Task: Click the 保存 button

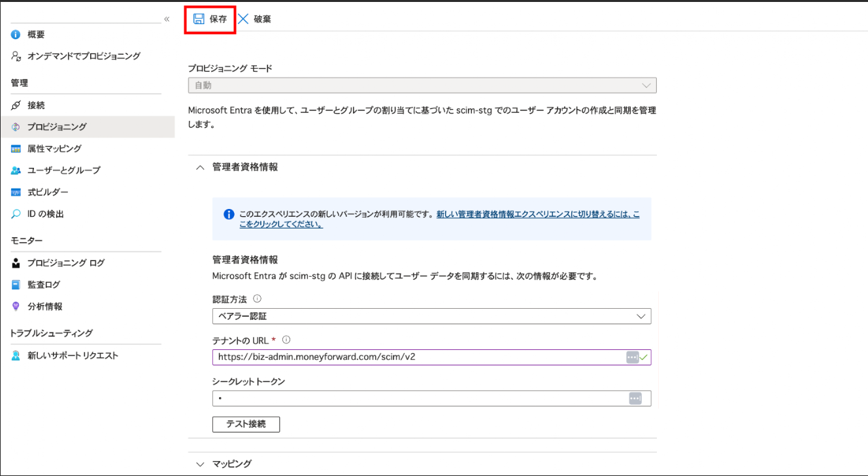Action: [x=210, y=19]
